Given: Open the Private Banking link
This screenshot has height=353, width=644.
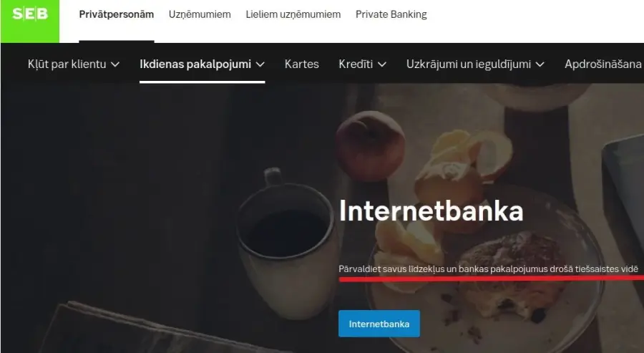Looking at the screenshot, I should pos(391,14).
